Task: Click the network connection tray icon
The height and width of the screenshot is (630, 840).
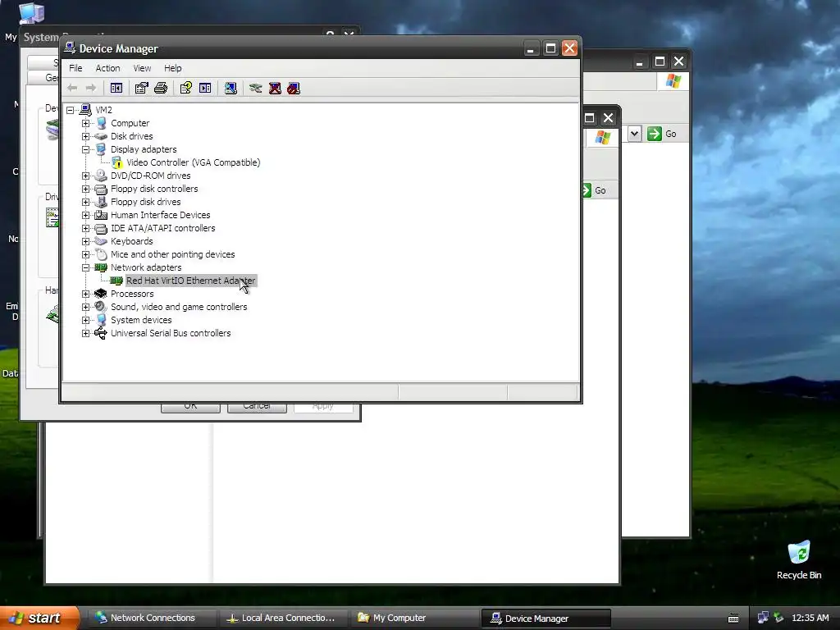Action: pyautogui.click(x=763, y=618)
